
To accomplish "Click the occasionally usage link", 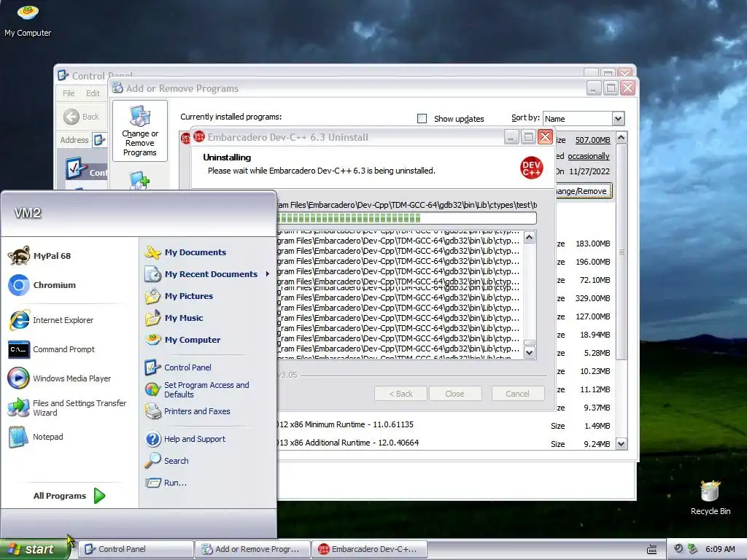I will pyautogui.click(x=589, y=156).
